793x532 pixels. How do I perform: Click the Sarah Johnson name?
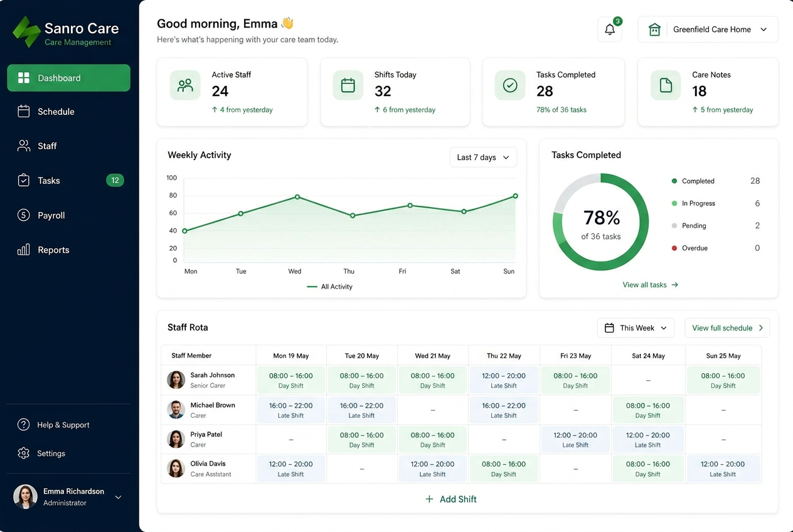point(213,375)
